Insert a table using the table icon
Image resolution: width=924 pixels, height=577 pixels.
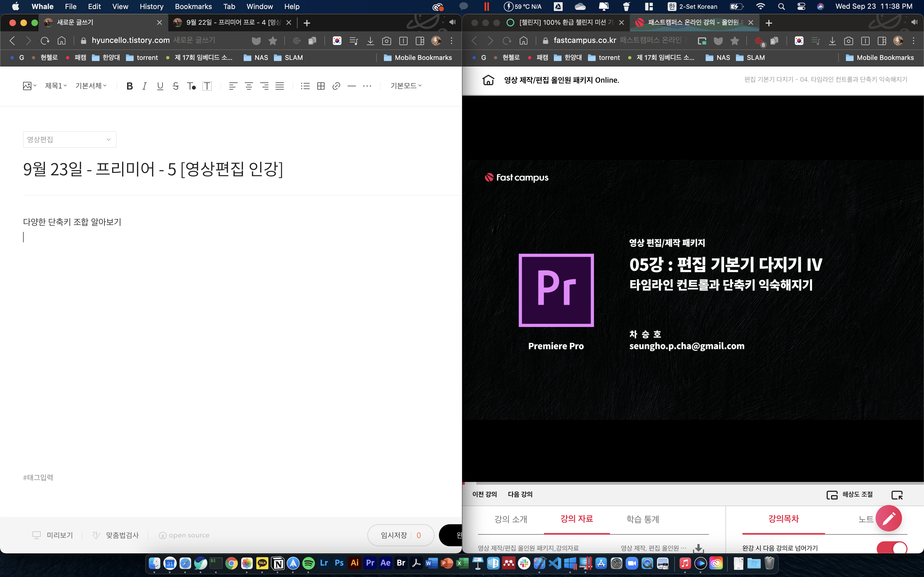(321, 86)
